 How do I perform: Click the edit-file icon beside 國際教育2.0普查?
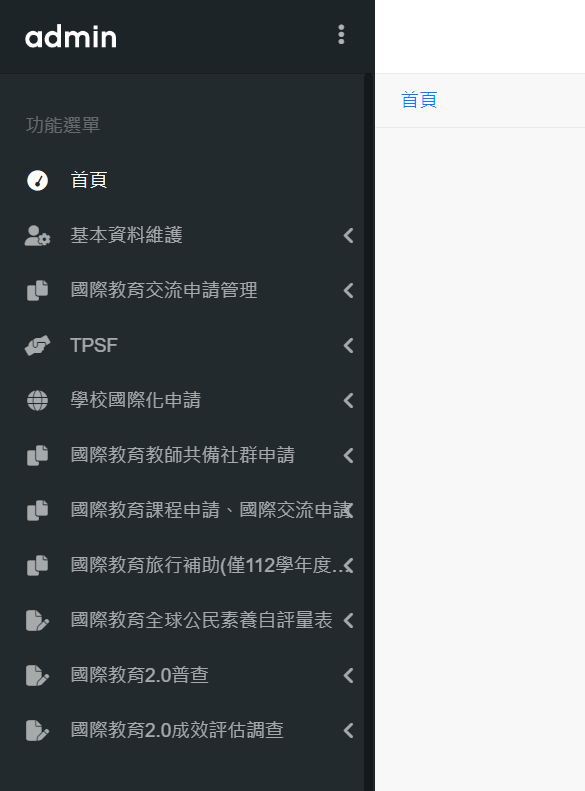37,675
